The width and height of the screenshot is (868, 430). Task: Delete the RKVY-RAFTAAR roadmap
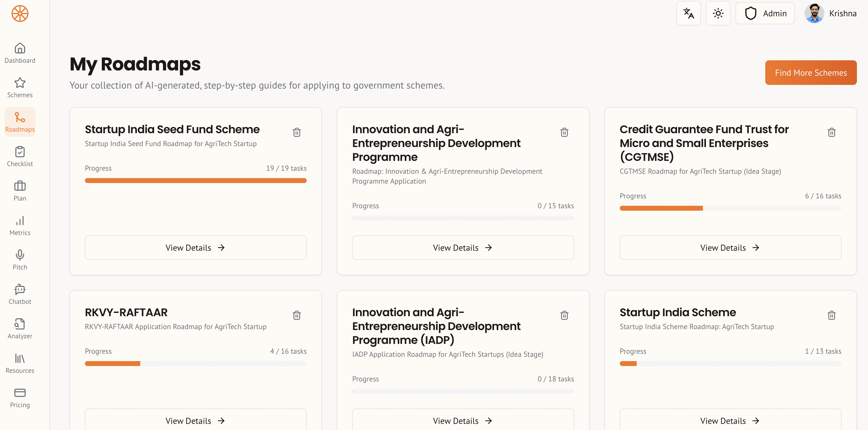pos(297,315)
